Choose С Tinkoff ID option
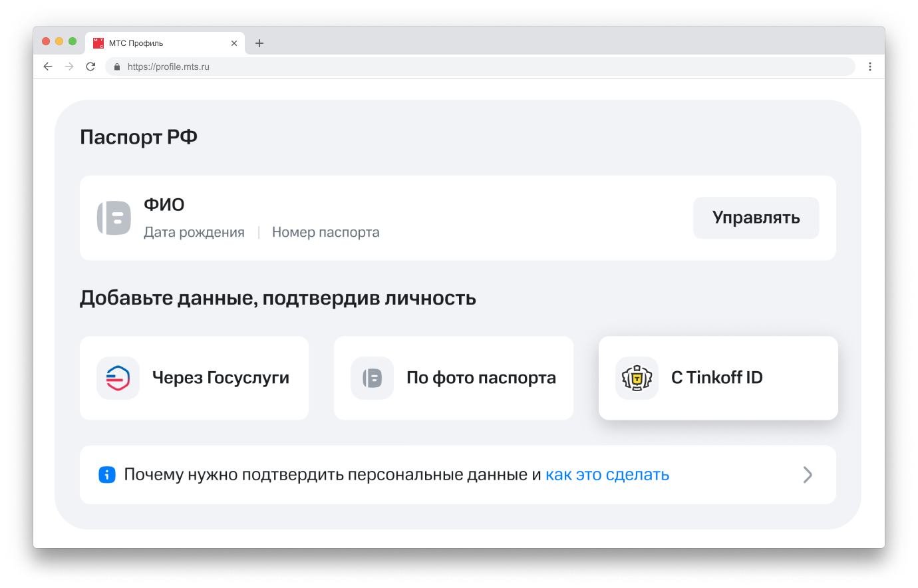The width and height of the screenshot is (918, 588). click(718, 378)
